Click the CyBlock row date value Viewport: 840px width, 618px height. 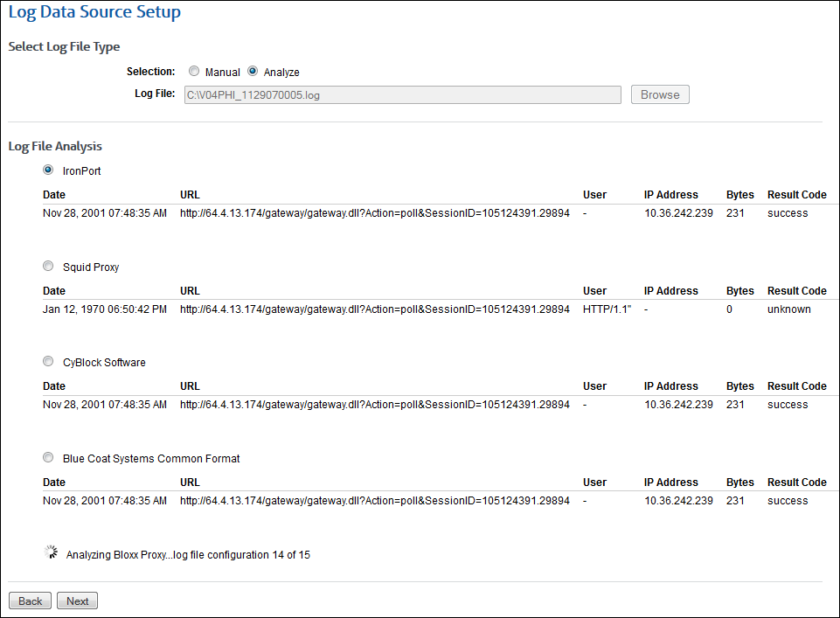coord(105,405)
